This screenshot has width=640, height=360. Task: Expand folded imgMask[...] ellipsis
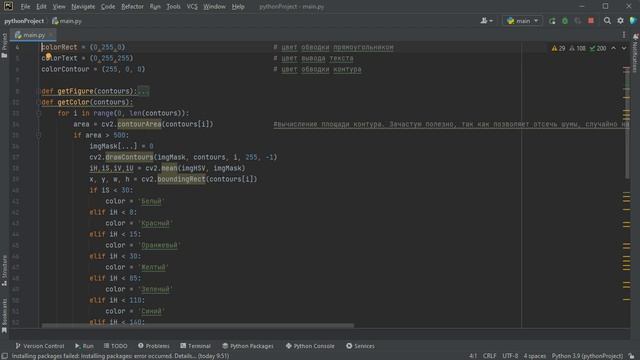(x=127, y=146)
